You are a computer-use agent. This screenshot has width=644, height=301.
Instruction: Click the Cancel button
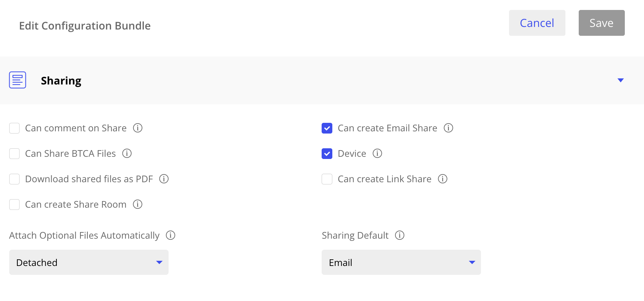(x=537, y=23)
